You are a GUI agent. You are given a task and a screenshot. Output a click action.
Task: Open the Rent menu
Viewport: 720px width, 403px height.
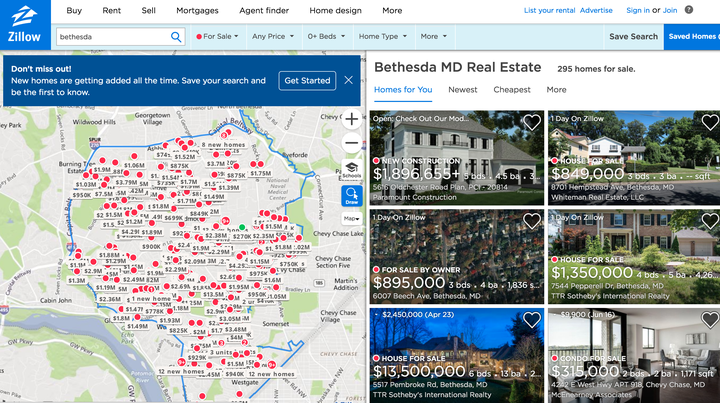tap(112, 11)
